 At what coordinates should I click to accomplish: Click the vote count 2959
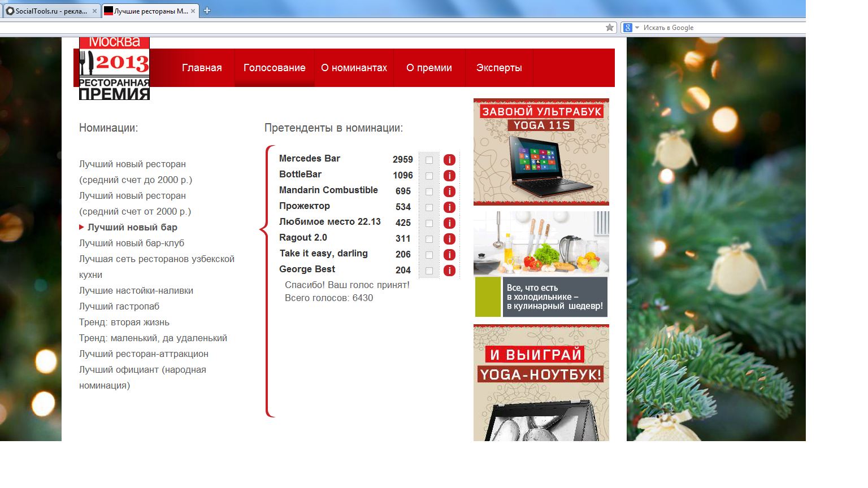click(x=403, y=160)
